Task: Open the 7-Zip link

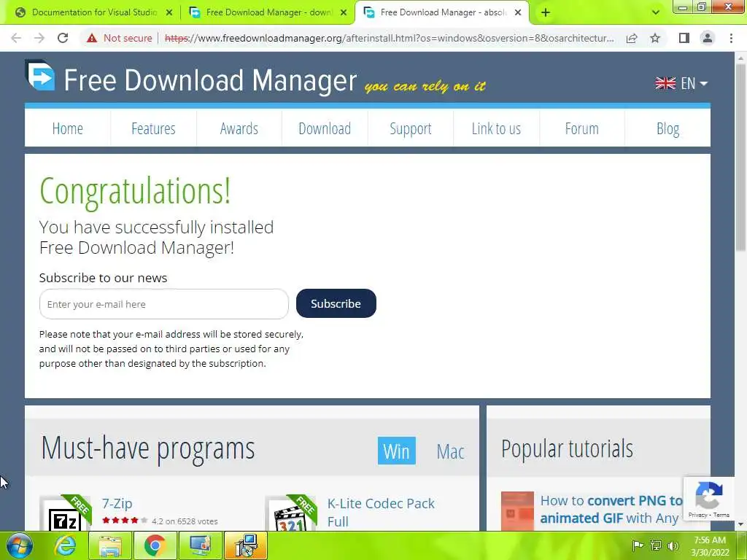Action: [x=117, y=503]
